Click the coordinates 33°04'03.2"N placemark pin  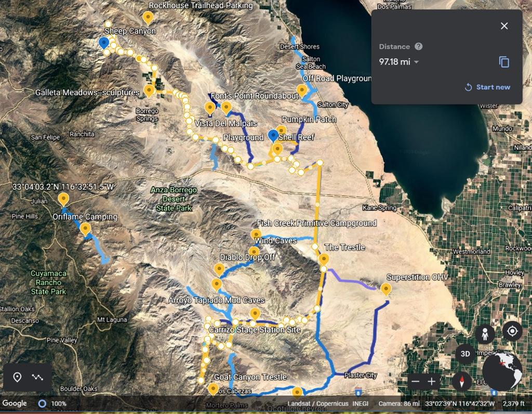click(63, 199)
